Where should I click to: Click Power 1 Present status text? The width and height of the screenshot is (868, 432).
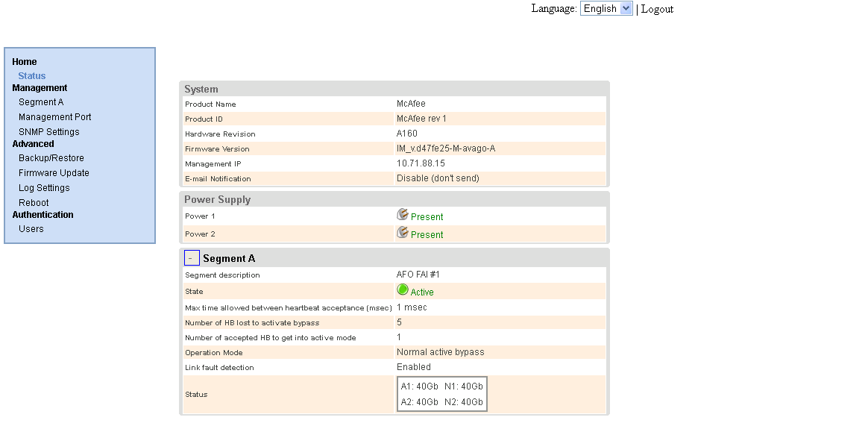coord(427,216)
